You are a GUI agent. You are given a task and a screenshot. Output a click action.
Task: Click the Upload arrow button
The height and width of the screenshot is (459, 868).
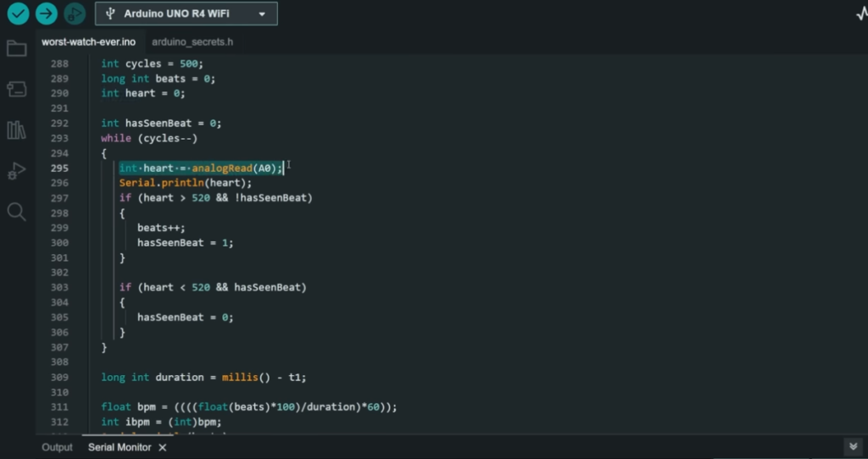pos(47,14)
